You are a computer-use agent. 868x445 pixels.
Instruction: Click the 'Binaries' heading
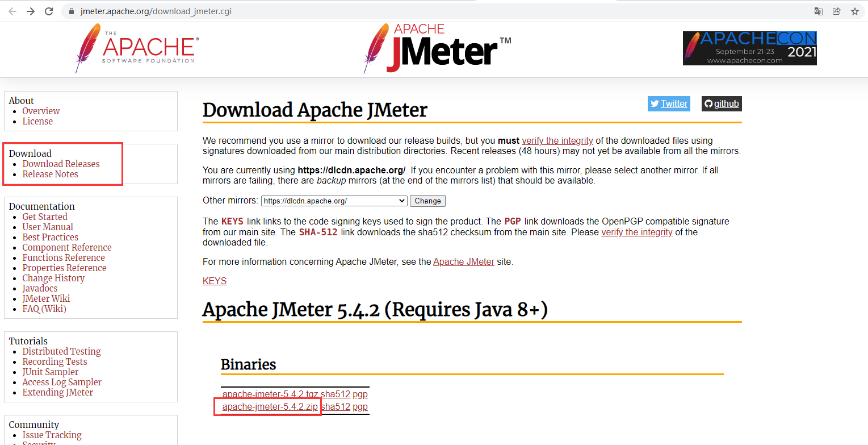(x=249, y=364)
